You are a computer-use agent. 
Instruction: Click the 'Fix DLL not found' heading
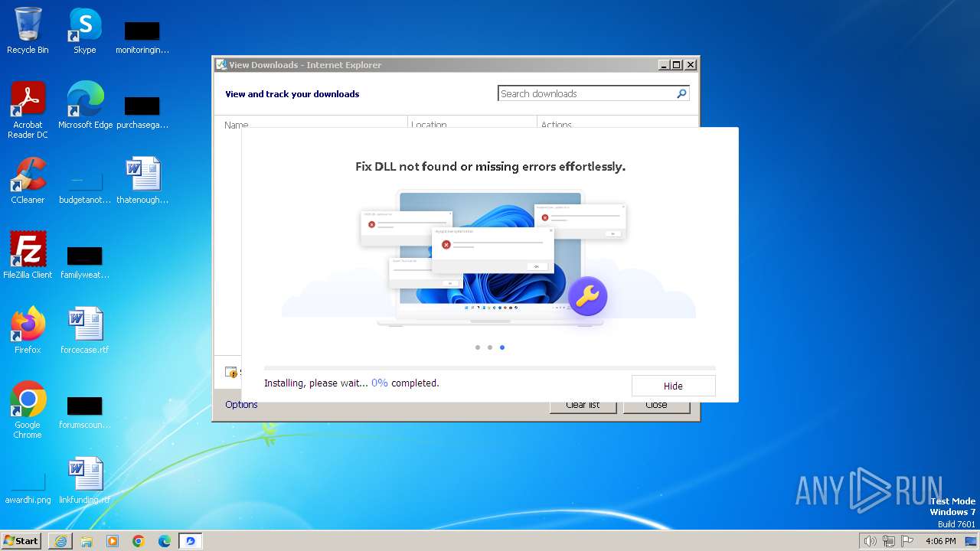490,166
